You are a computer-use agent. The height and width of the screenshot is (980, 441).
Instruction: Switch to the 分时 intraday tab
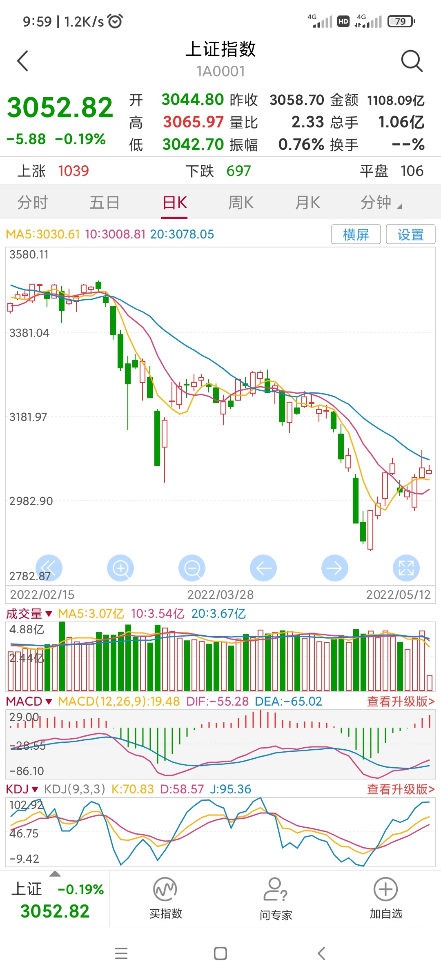point(33,203)
